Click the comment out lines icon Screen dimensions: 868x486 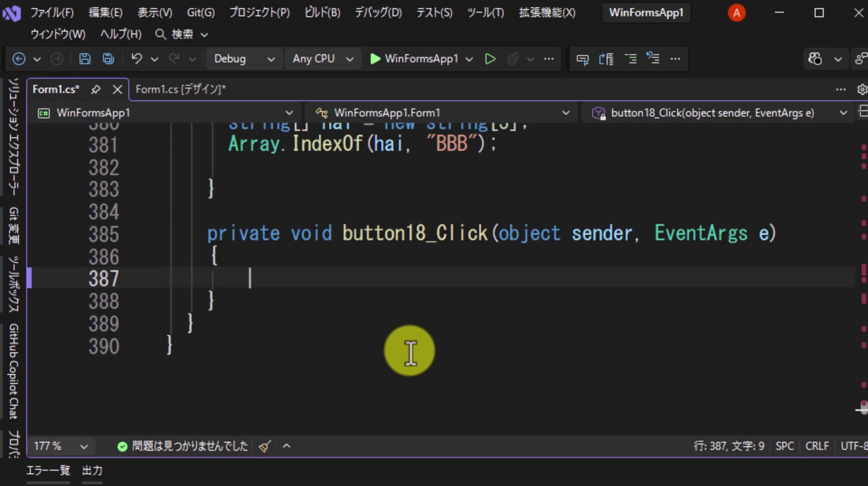point(653,58)
